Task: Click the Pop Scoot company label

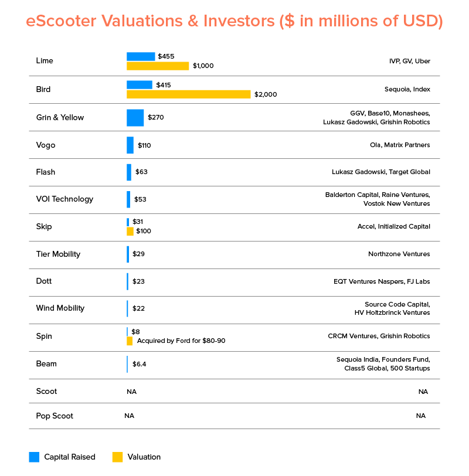Action: click(x=55, y=416)
